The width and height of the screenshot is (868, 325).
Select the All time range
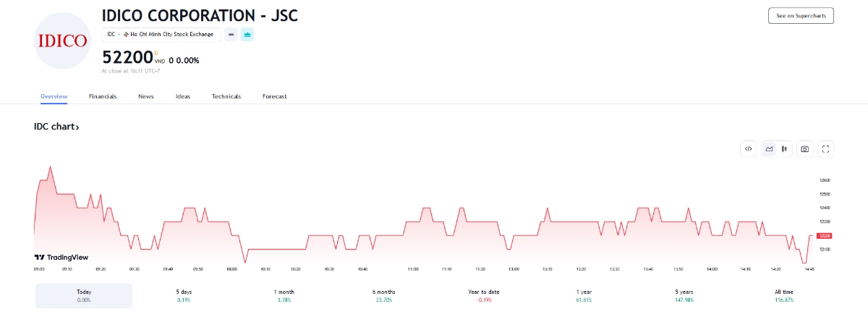(784, 295)
